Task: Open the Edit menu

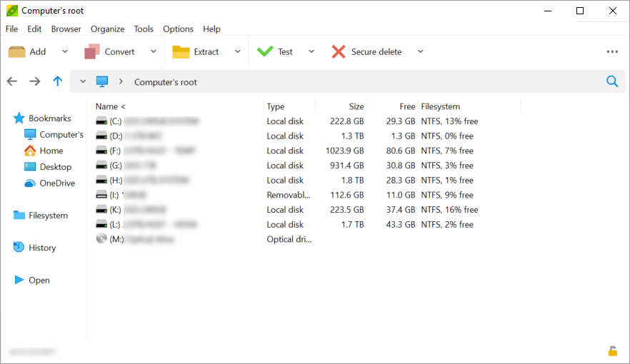Action: coord(34,29)
